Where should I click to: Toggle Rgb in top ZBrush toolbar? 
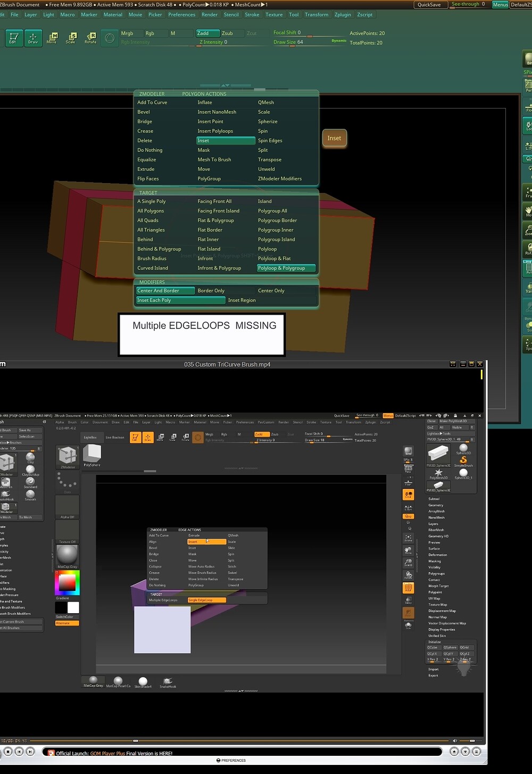click(x=155, y=33)
